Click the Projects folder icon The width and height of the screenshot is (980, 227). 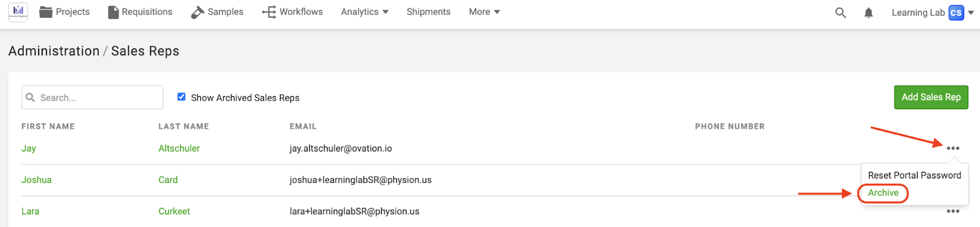coord(46,12)
